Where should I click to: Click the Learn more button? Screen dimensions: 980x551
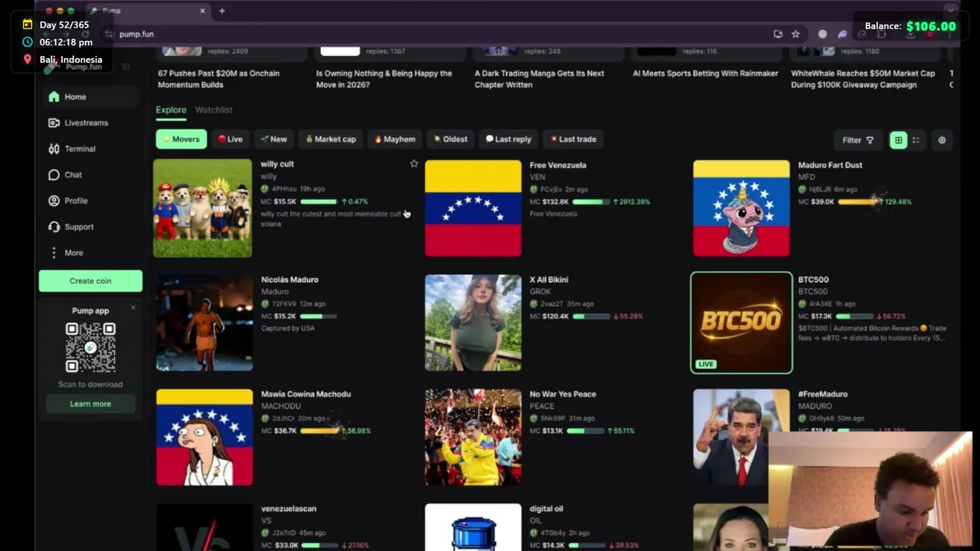coord(90,404)
